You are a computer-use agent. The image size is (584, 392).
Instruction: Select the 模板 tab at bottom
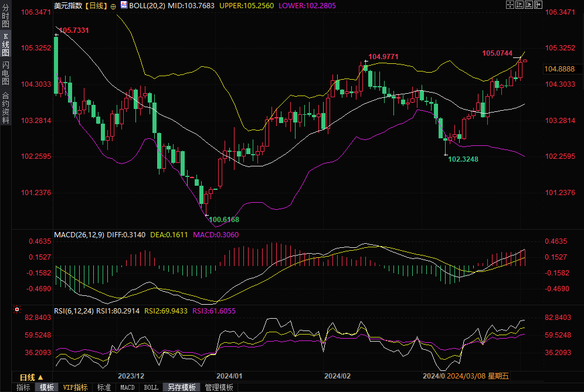pyautogui.click(x=47, y=387)
